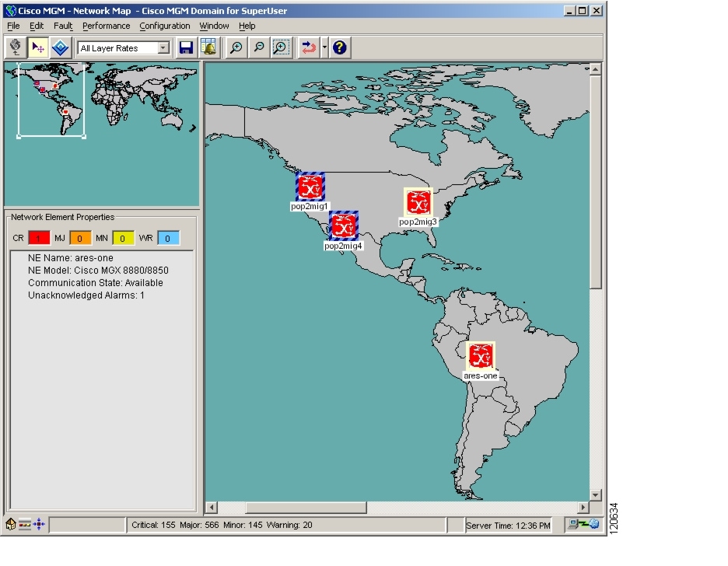Click the 'NE Name: ares-one' text

click(x=71, y=258)
